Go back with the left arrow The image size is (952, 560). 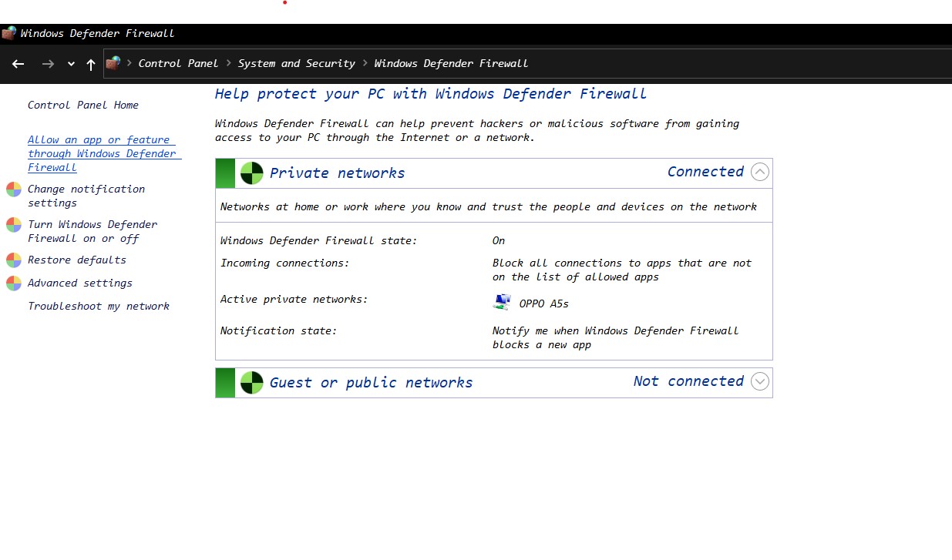tap(19, 64)
